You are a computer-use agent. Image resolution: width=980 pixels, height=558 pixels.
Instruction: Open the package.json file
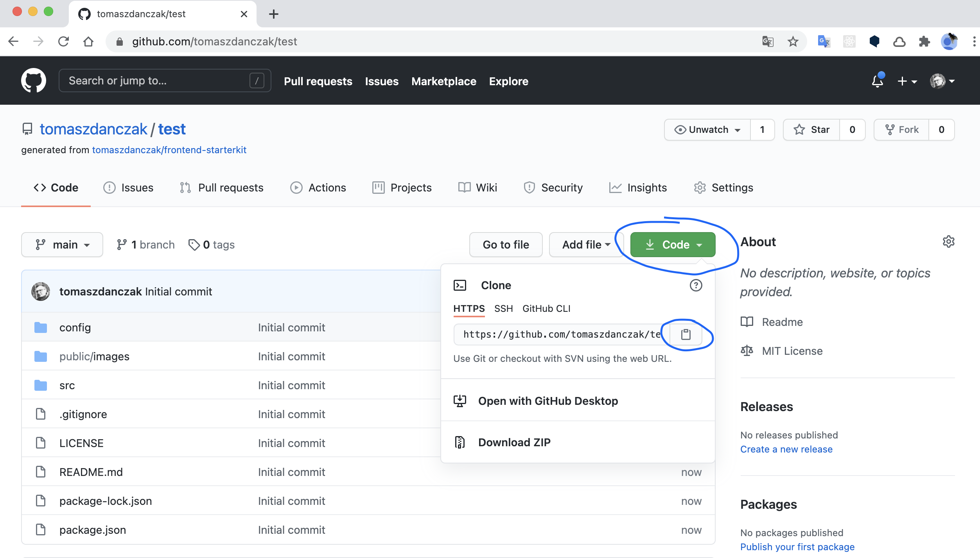click(x=93, y=530)
